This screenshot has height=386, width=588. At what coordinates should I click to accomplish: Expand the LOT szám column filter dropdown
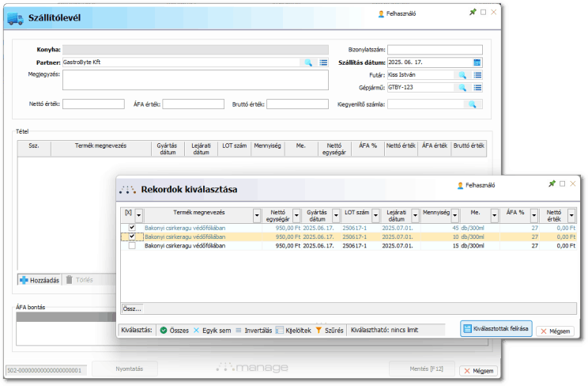click(375, 214)
